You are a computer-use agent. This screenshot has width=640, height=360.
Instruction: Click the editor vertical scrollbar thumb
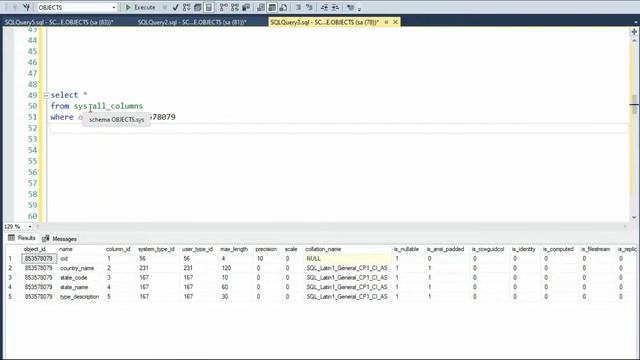(x=634, y=104)
